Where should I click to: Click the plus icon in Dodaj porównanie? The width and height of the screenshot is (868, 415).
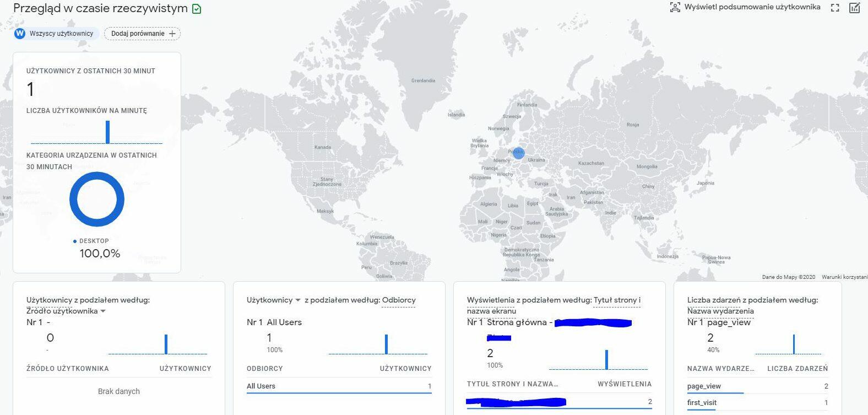click(172, 34)
